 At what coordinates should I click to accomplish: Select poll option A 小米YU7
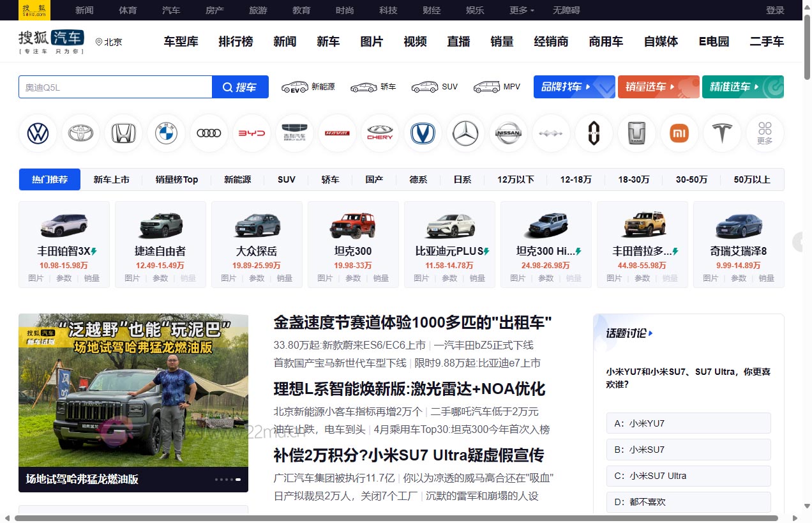[688, 423]
